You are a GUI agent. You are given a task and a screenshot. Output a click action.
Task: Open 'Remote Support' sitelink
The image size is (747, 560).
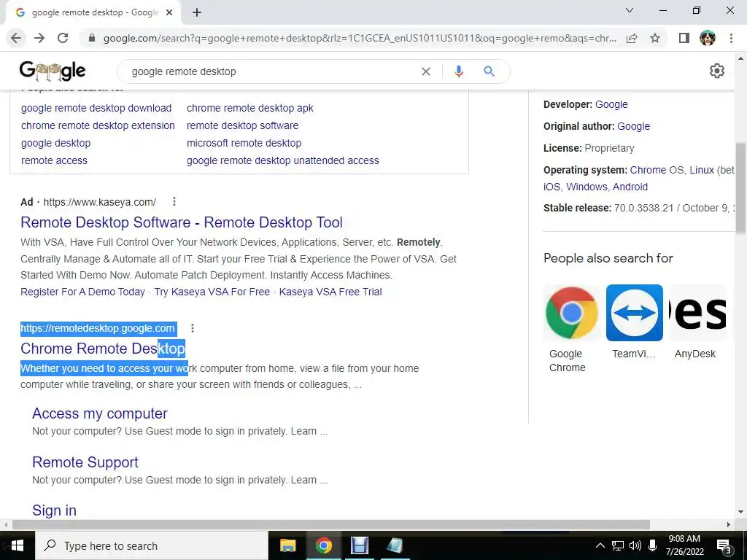tap(85, 462)
